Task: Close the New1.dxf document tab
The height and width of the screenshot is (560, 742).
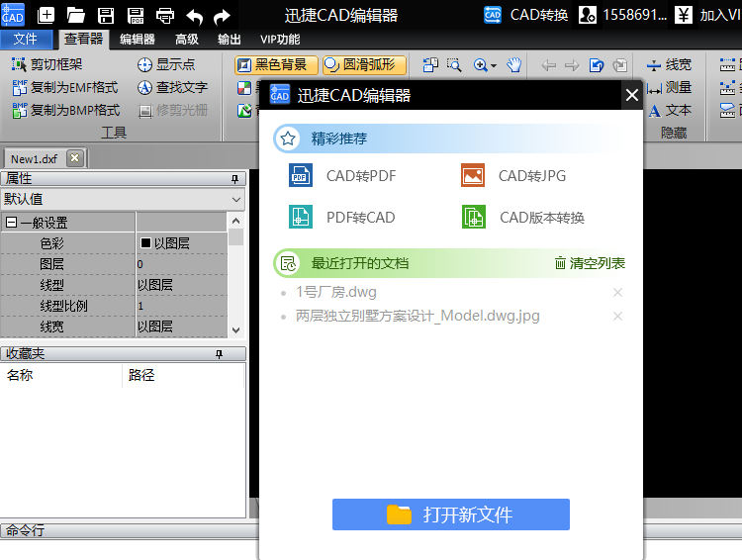Action: pyautogui.click(x=75, y=158)
